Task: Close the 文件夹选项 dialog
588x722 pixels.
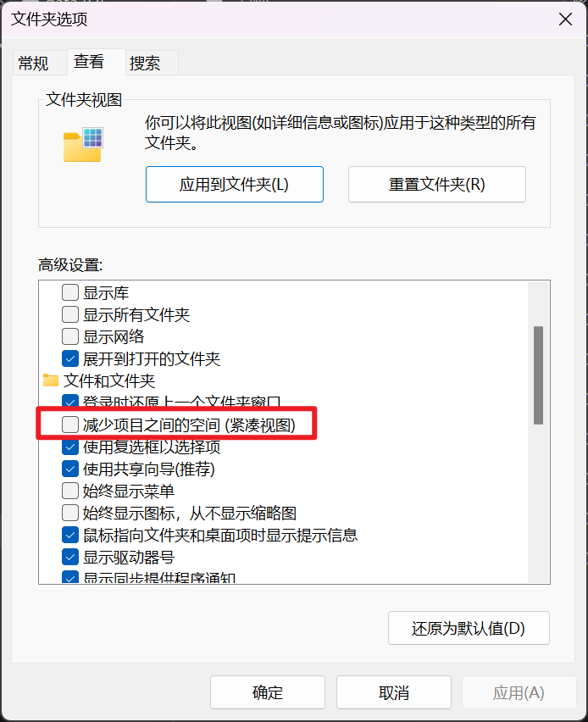Action: [565, 19]
